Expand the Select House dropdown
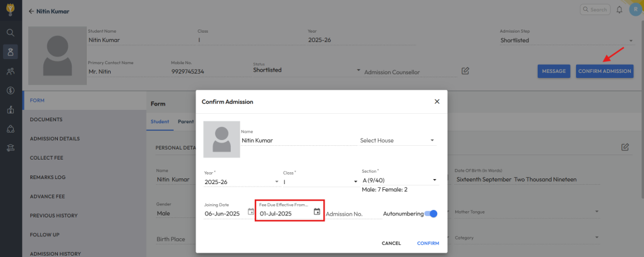Image resolution: width=644 pixels, height=257 pixels. (x=397, y=140)
